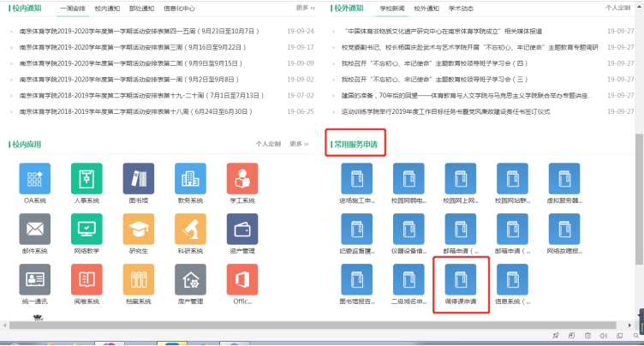644x346 pixels.
Task: Open activity schedule for 9月9日至9月15日
Action: [x=131, y=63]
